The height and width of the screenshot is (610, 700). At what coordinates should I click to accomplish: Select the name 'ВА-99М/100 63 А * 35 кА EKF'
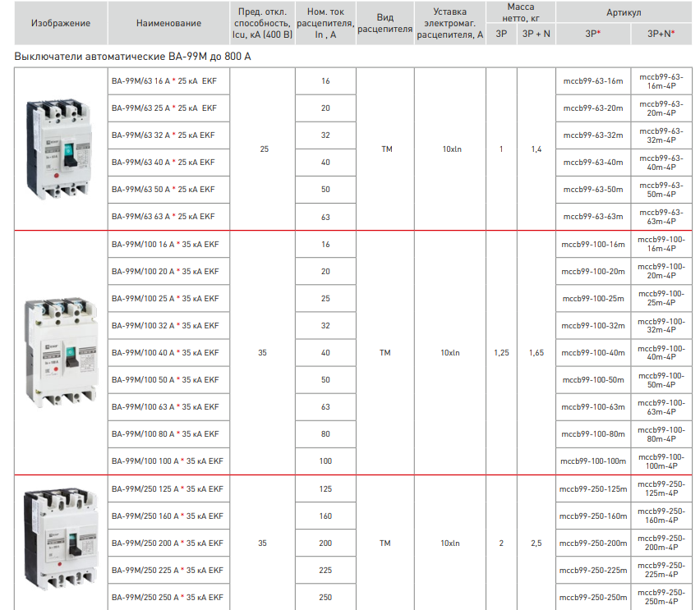(x=165, y=407)
